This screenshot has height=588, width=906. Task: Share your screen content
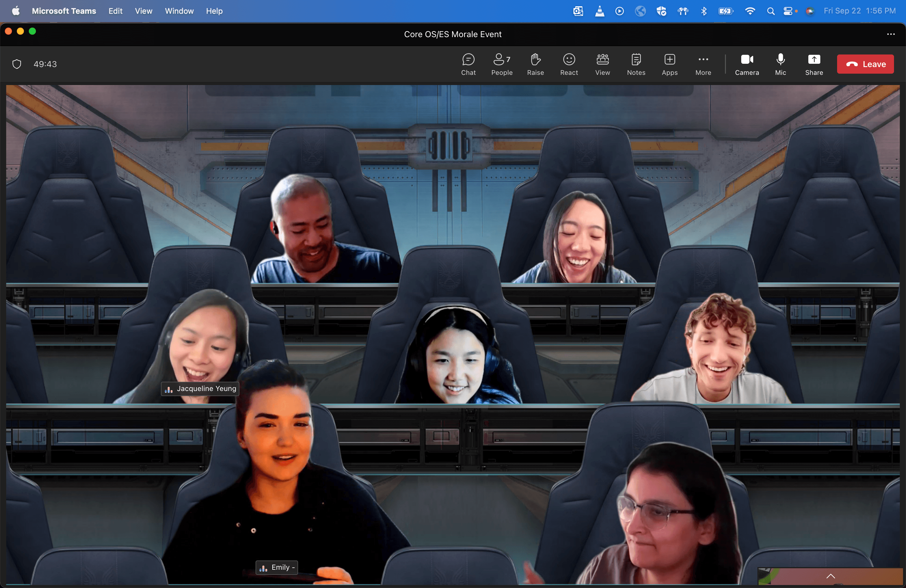tap(814, 64)
